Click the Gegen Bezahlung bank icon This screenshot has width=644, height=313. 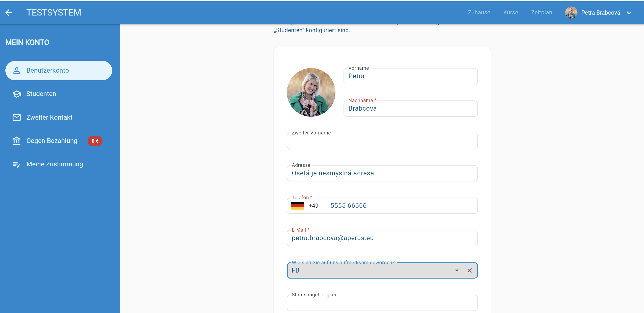[17, 141]
